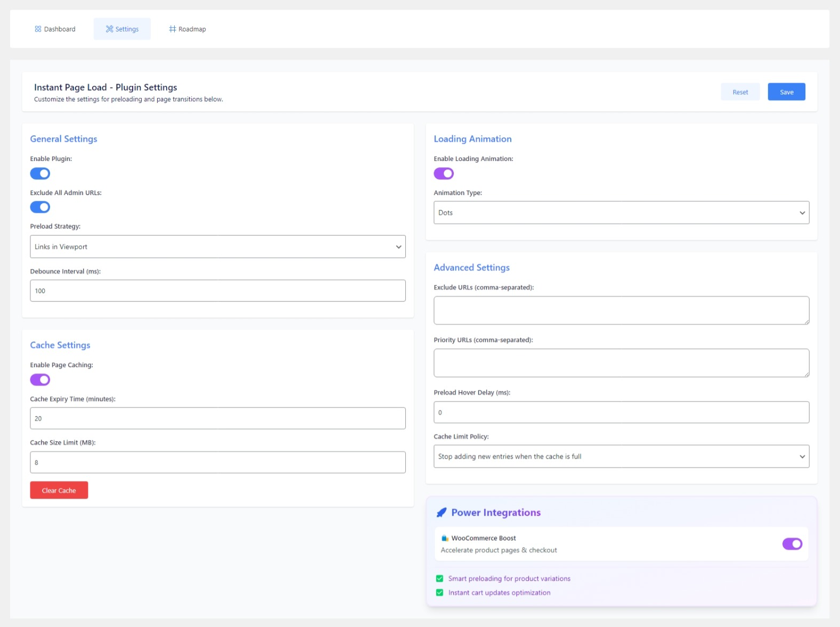The height and width of the screenshot is (627, 840).
Task: Turn off Enable Loading Animation toggle
Action: [444, 174]
